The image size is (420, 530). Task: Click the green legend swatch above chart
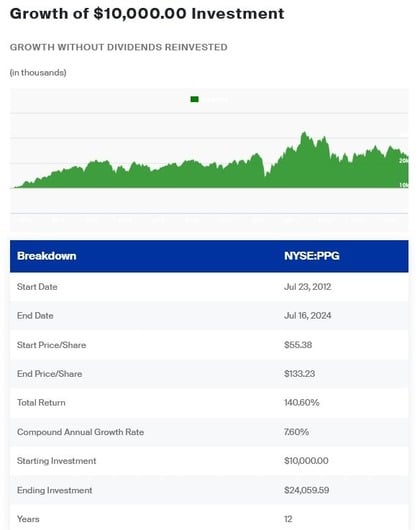point(194,99)
